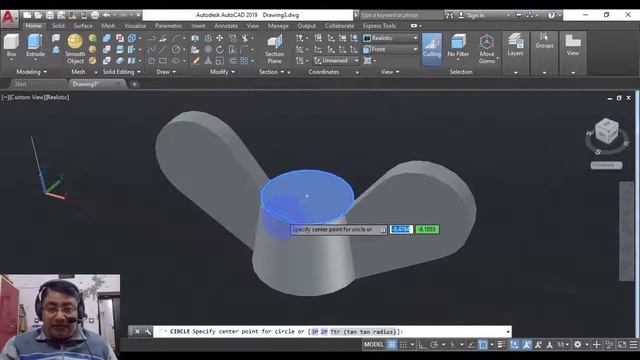Toggle ortho mode in status bar
Screen dimensions: 640x360
pyautogui.click(x=423, y=344)
